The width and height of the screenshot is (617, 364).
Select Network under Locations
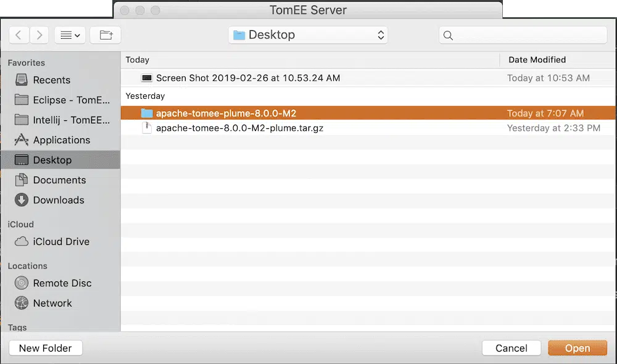point(52,303)
